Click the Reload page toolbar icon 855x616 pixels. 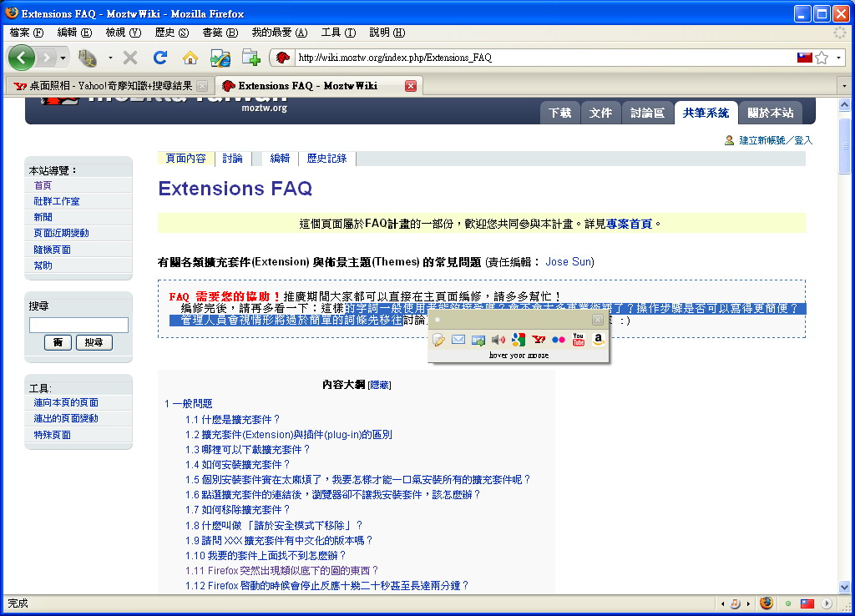coord(160,58)
